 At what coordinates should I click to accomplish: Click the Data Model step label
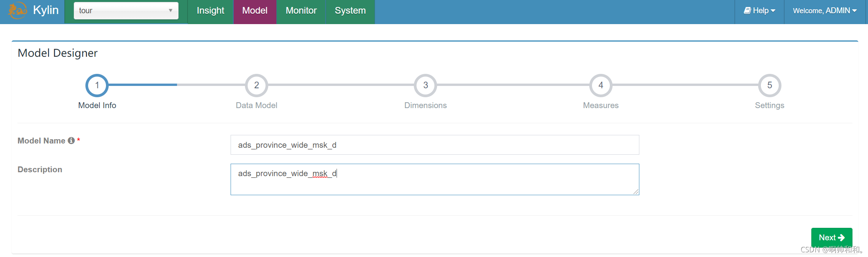(x=257, y=105)
